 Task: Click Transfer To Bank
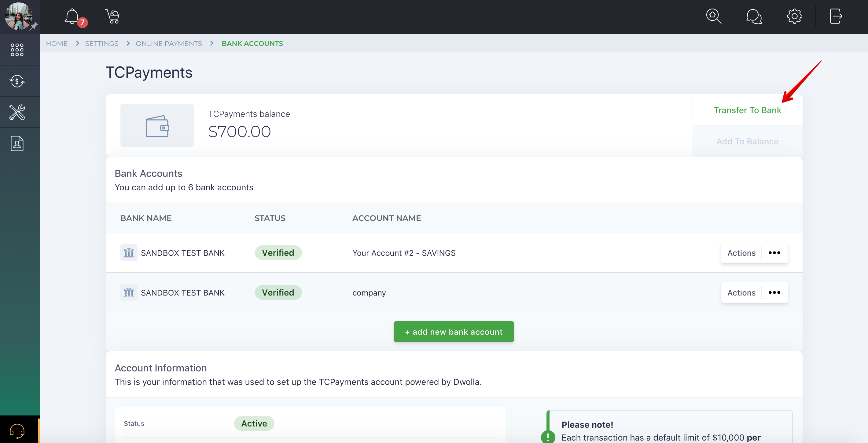coord(747,110)
